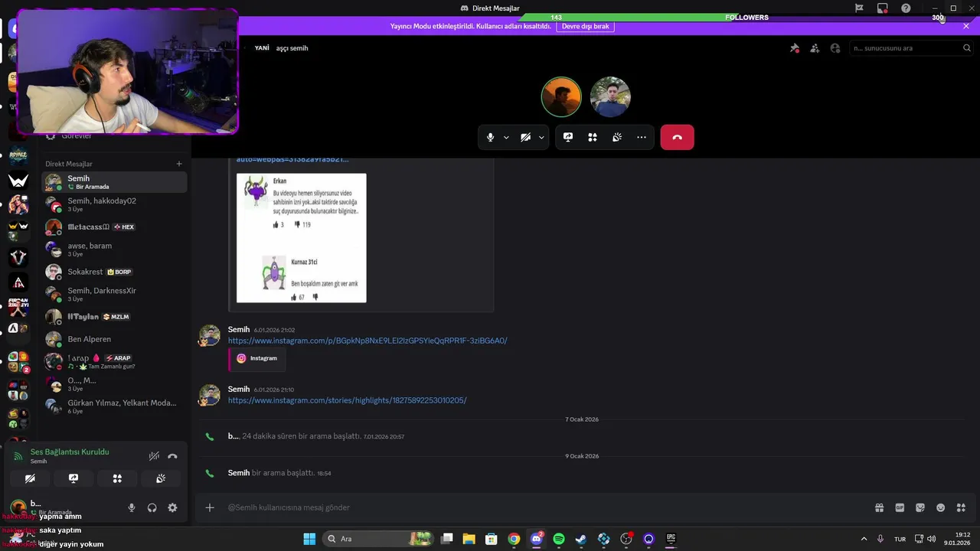Image resolution: width=980 pixels, height=551 pixels.
Task: Click 'Devre dışı bırak' streamer mode button
Action: tap(586, 26)
